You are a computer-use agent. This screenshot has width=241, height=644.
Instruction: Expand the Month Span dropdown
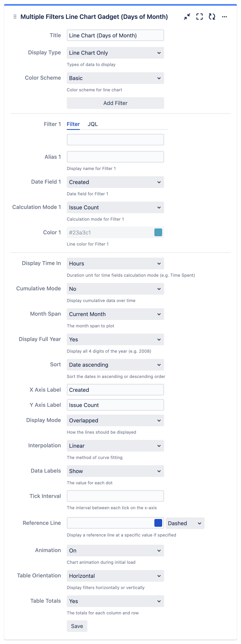[115, 314]
